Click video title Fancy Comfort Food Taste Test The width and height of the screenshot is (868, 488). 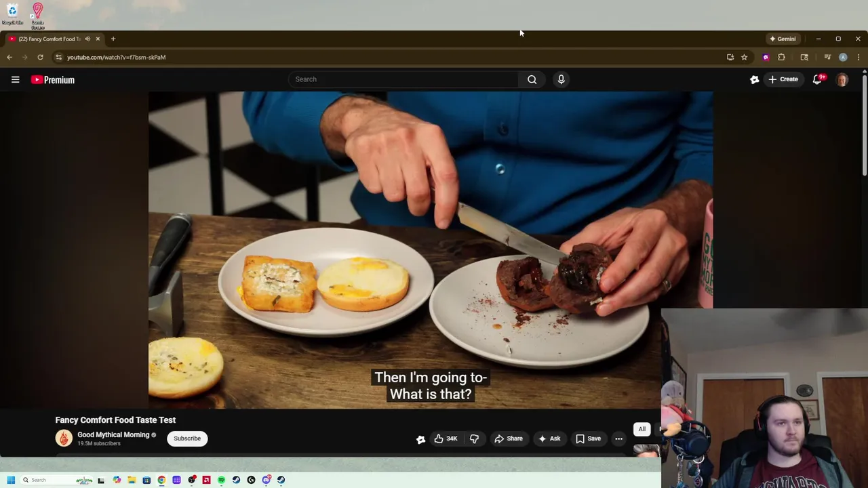115,420
